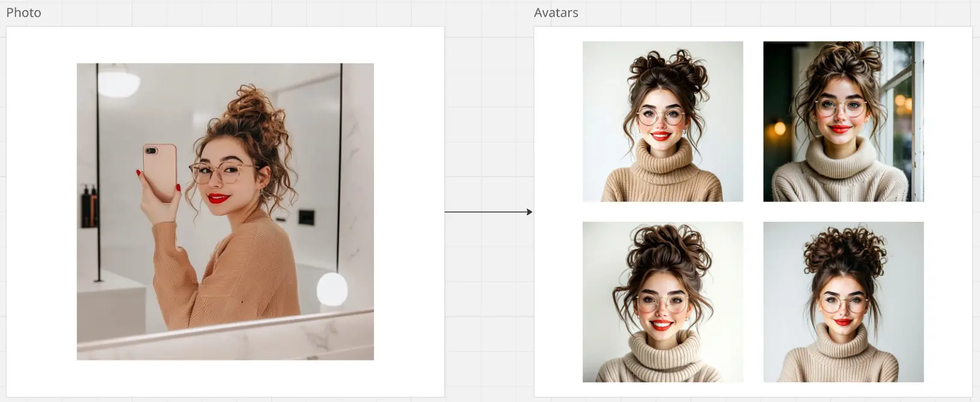Select the mirror selfie photo

(x=225, y=212)
